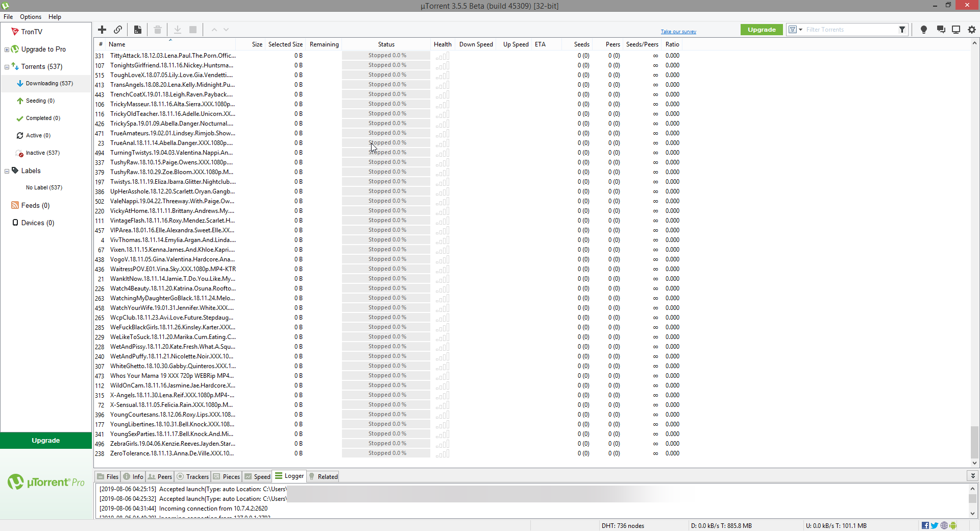Open the Options menu
Viewport: 980px width, 531px height.
coord(31,17)
